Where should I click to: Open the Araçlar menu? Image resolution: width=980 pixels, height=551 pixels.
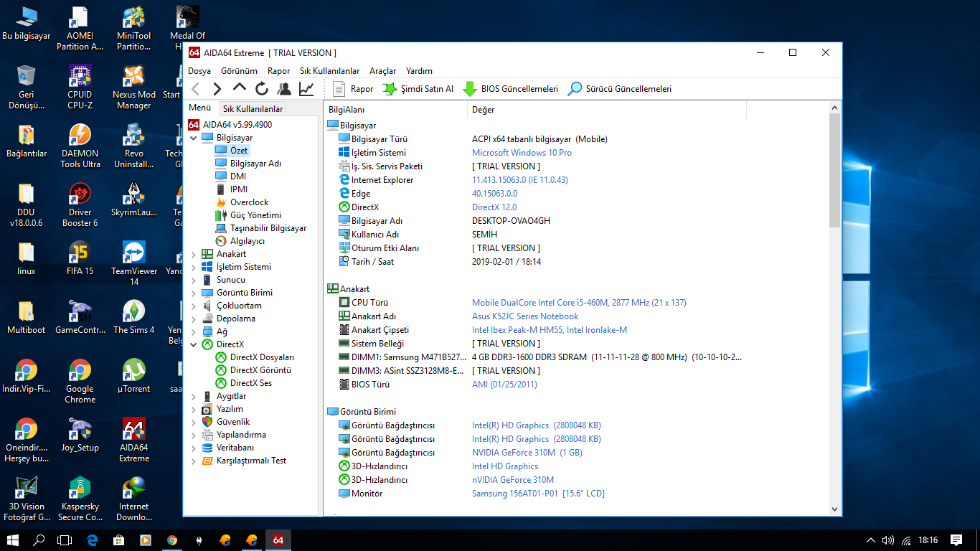click(x=382, y=71)
